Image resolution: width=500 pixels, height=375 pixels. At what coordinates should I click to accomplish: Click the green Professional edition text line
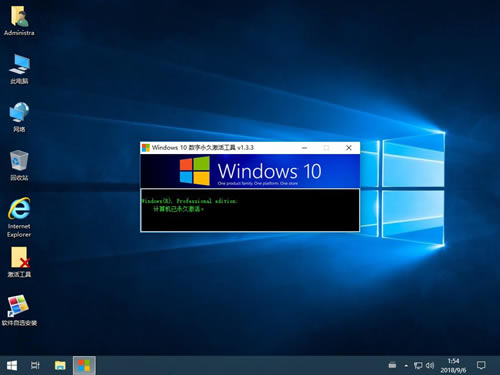click(189, 201)
